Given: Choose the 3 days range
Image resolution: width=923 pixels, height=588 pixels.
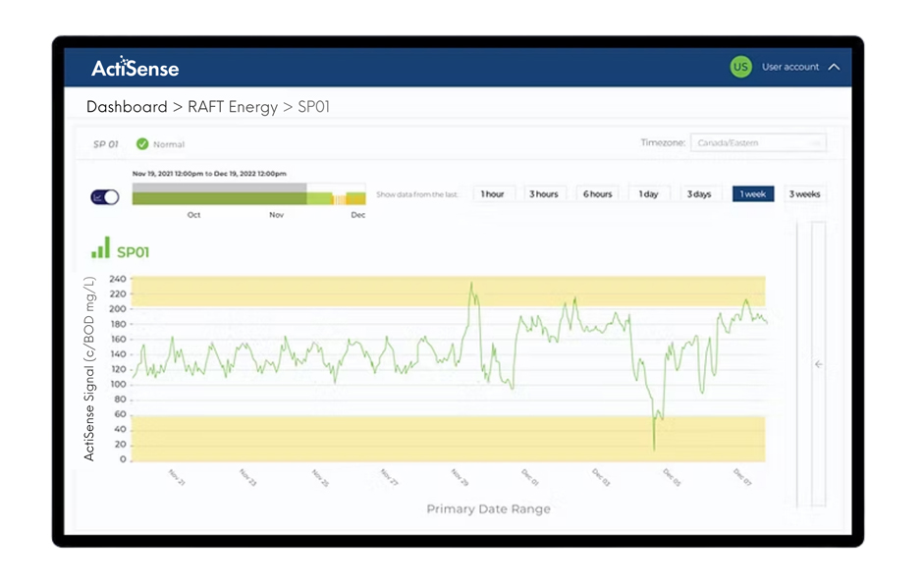Looking at the screenshot, I should [x=699, y=194].
